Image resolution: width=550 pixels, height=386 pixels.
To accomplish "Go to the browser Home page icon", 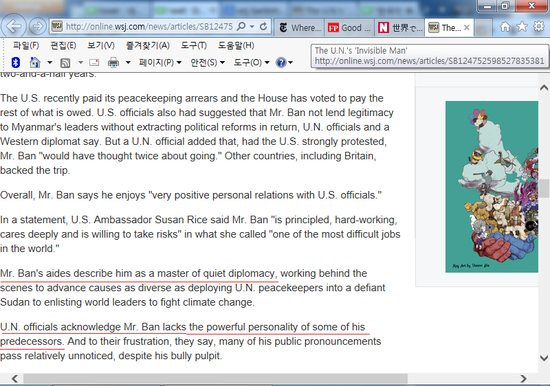I will click(505, 27).
